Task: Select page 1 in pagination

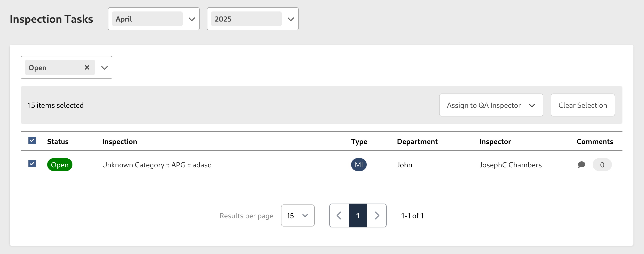Action: tap(358, 215)
